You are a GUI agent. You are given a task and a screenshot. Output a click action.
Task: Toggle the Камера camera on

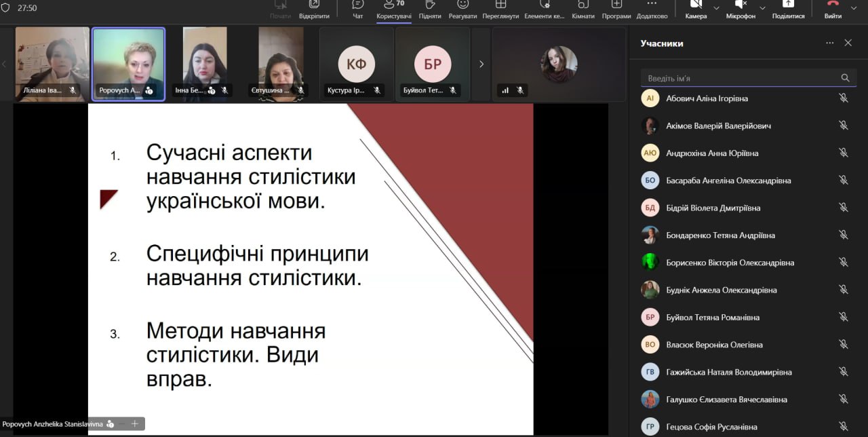[696, 9]
